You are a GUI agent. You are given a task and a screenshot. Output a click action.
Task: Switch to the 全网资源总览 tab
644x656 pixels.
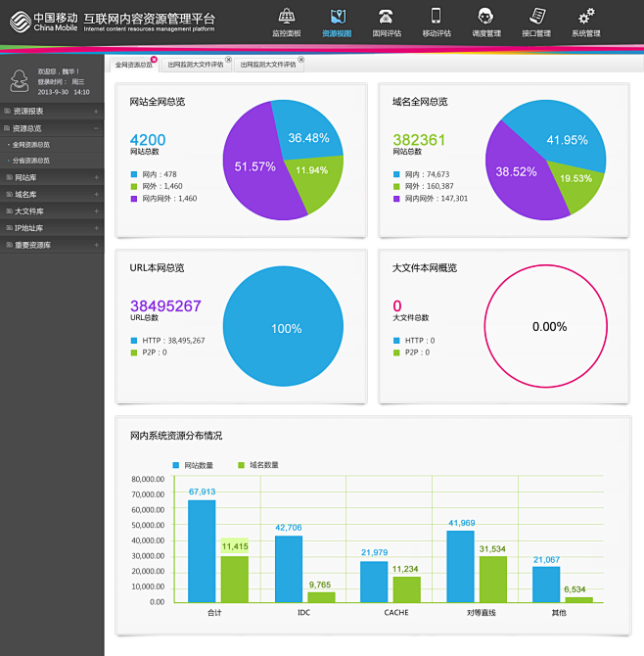click(x=134, y=65)
